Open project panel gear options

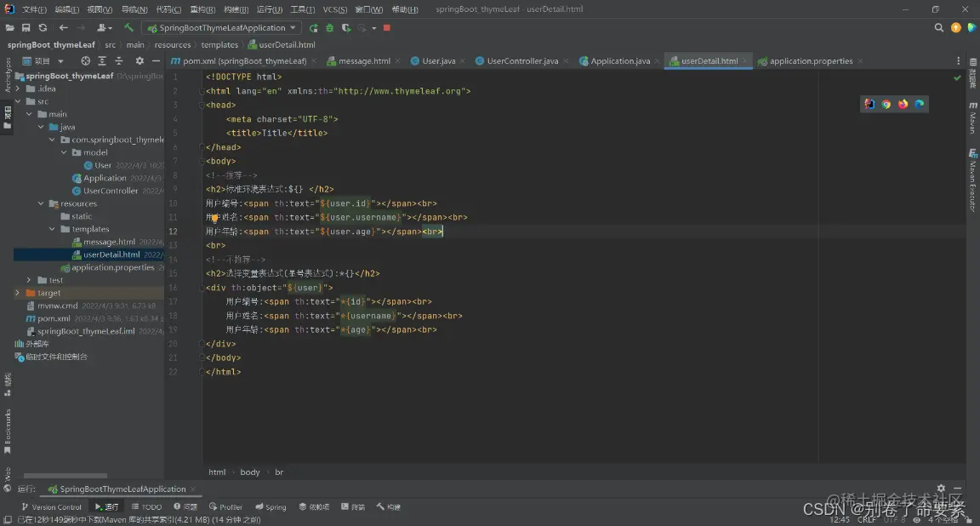(140, 60)
